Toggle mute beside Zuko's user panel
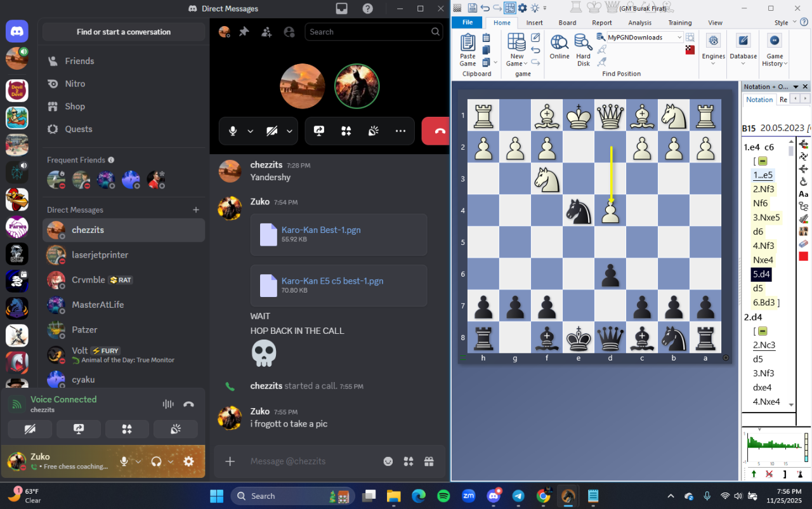This screenshot has height=509, width=812. [x=124, y=461]
